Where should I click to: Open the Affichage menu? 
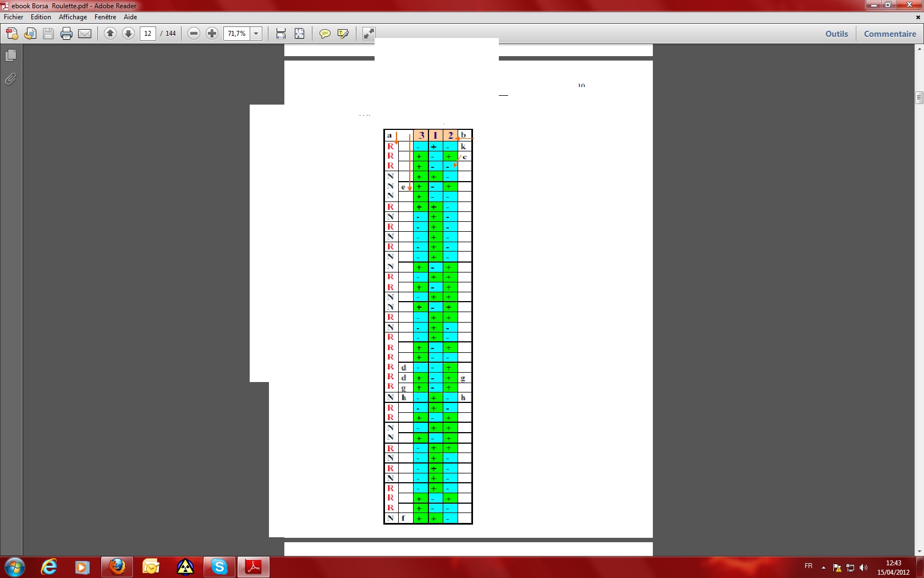pos(73,17)
